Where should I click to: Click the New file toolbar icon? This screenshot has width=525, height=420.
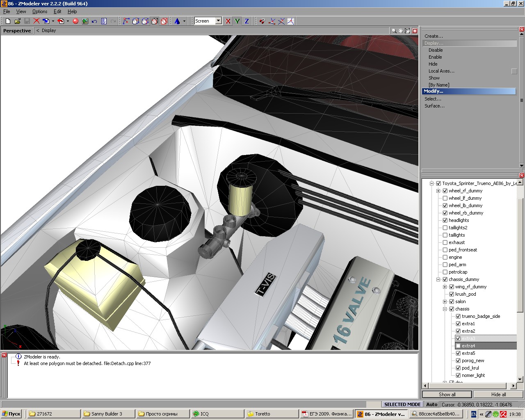coord(8,21)
